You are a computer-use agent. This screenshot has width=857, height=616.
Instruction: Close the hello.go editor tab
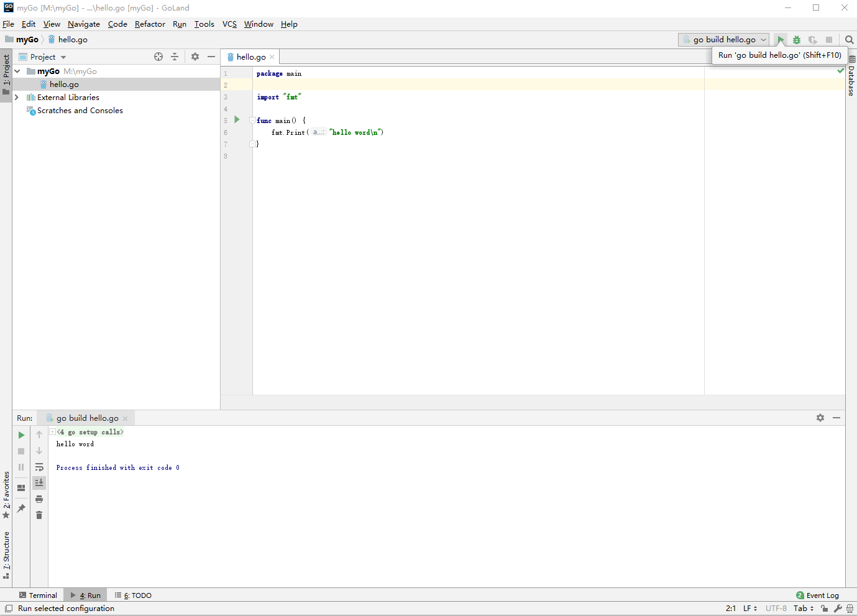(272, 57)
